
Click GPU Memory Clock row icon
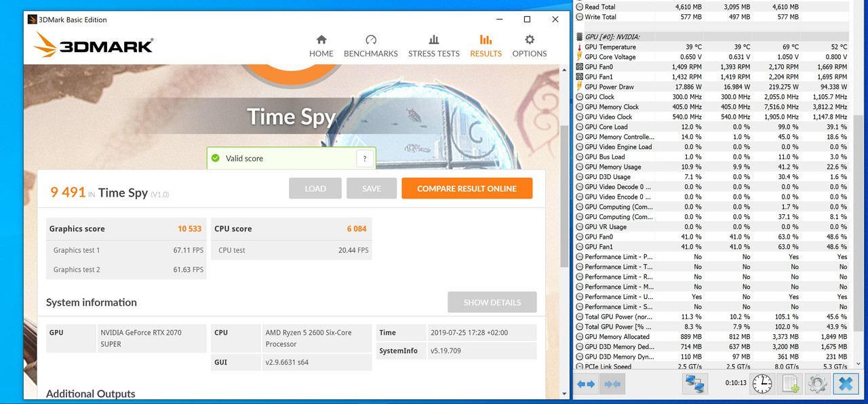coord(579,107)
